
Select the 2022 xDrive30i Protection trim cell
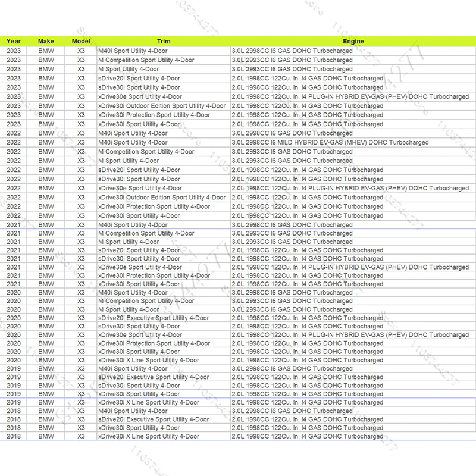[164, 206]
